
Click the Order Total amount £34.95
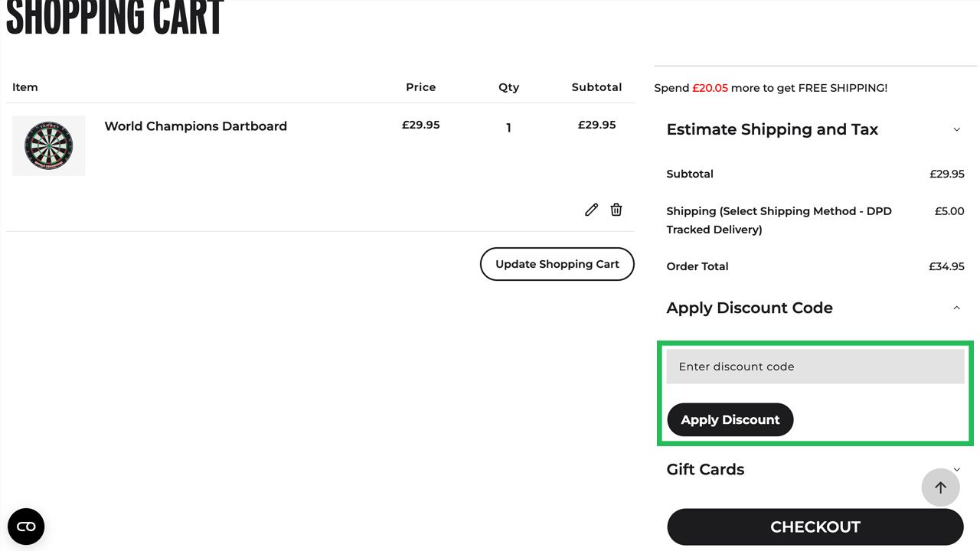click(946, 266)
